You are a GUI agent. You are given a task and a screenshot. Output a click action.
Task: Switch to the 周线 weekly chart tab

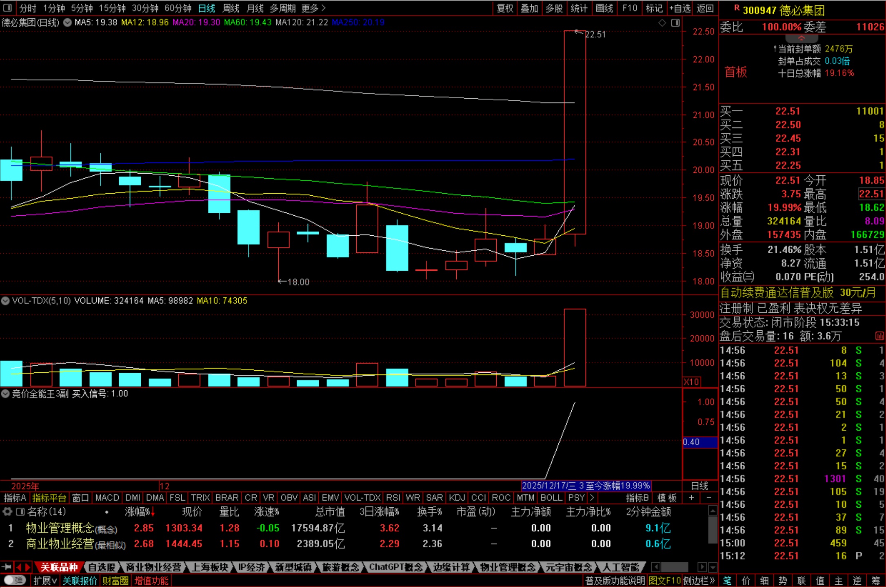pos(231,8)
